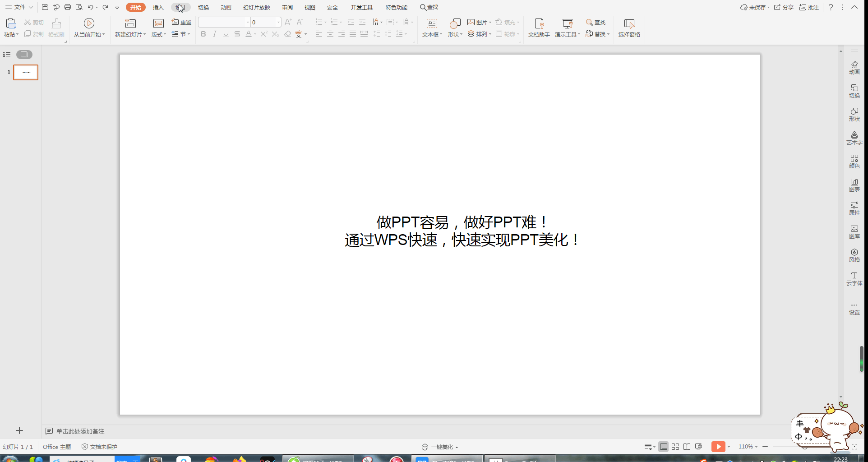Click the Decrease Font Size A- icon
868x462 pixels.
(300, 22)
